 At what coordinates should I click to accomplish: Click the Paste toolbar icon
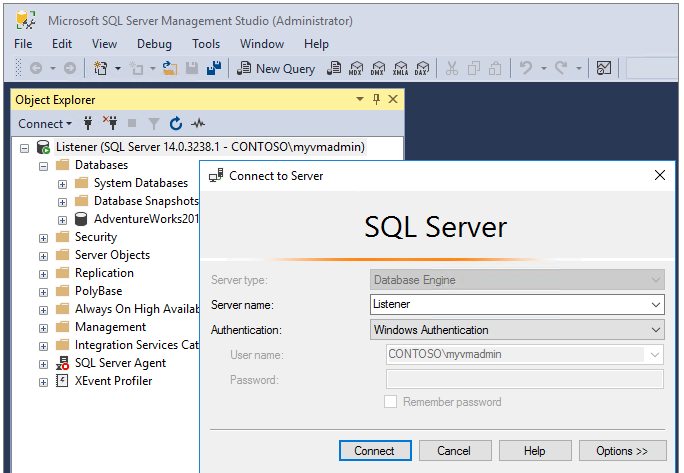495,69
